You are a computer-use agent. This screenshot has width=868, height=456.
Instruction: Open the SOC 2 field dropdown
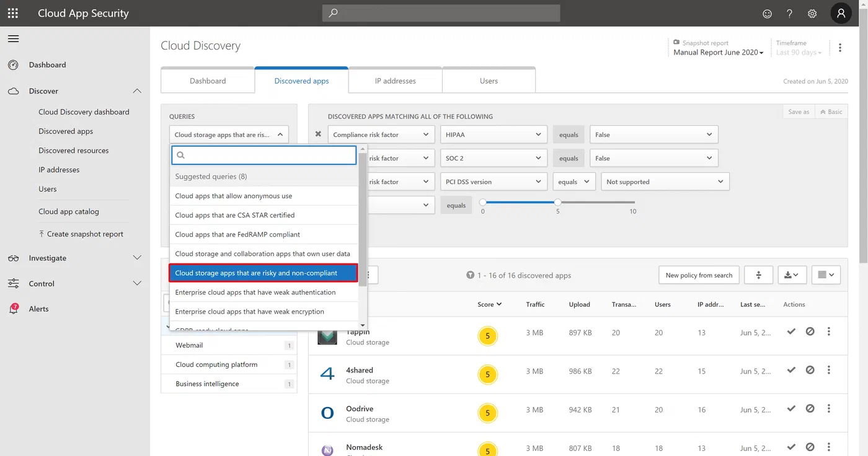(x=494, y=158)
